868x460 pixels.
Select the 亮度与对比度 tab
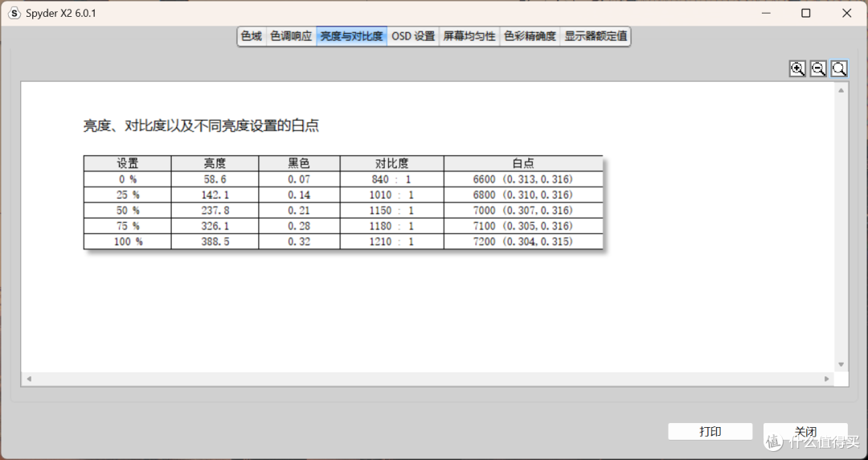[351, 36]
